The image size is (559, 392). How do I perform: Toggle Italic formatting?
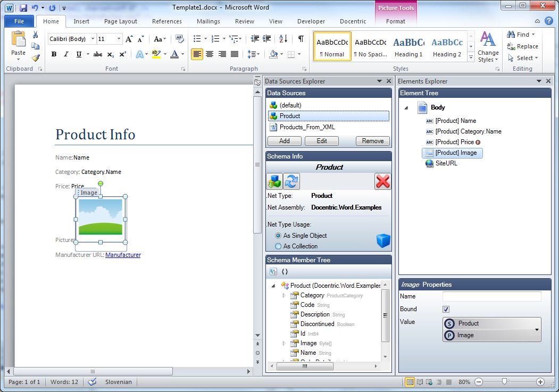(66, 54)
